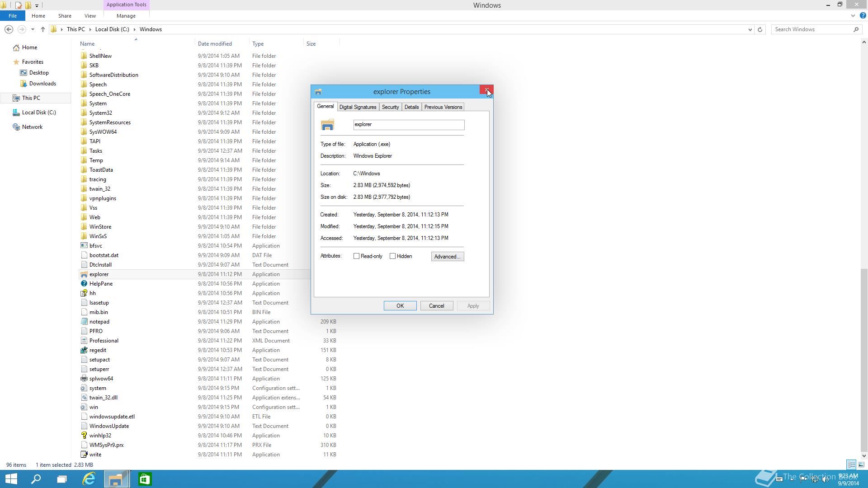868x488 pixels.
Task: Open the Share ribbon tab
Action: (65, 15)
